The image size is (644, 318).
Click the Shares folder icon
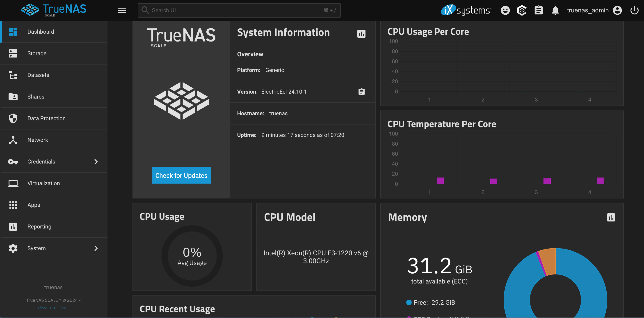(13, 97)
